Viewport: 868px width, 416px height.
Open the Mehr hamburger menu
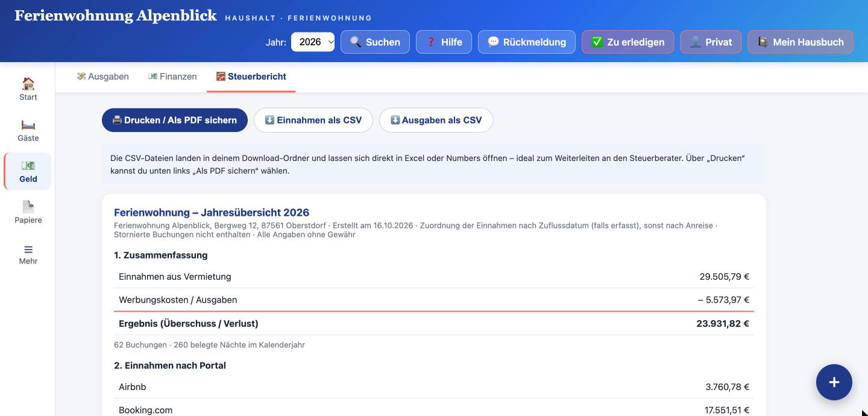[28, 253]
